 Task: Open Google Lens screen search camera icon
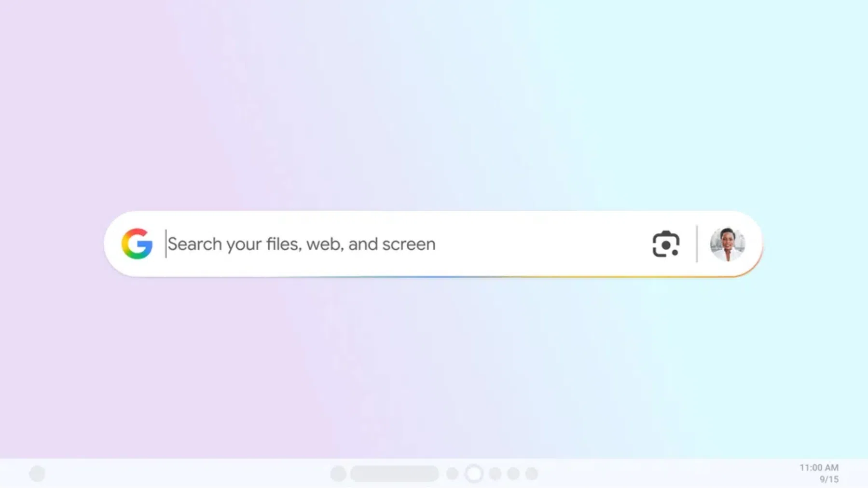pyautogui.click(x=666, y=244)
